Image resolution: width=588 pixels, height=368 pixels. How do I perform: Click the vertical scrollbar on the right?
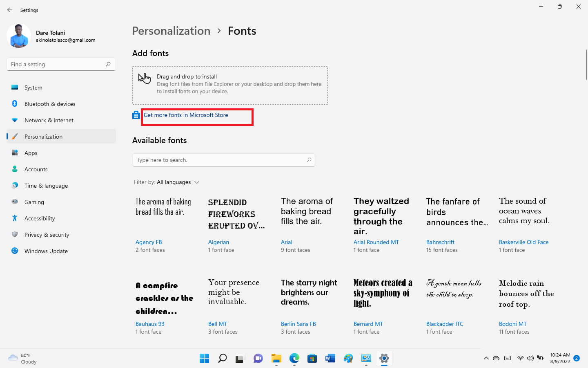click(586, 65)
